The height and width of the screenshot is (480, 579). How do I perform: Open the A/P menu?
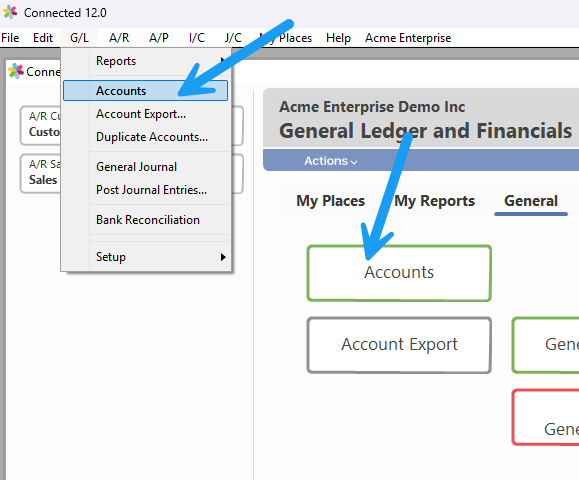click(x=159, y=38)
